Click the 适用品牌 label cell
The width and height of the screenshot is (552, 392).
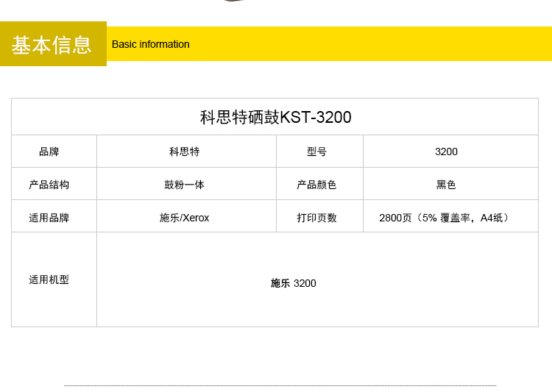pyautogui.click(x=49, y=218)
